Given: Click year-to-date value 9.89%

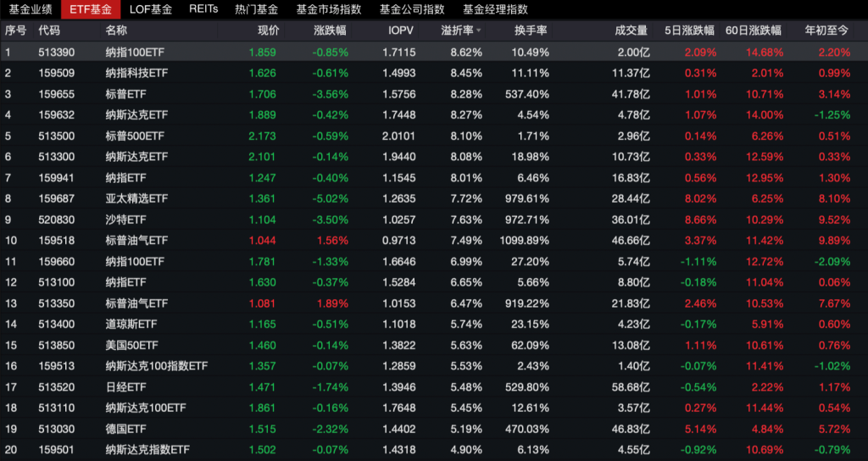Looking at the screenshot, I should tap(834, 241).
